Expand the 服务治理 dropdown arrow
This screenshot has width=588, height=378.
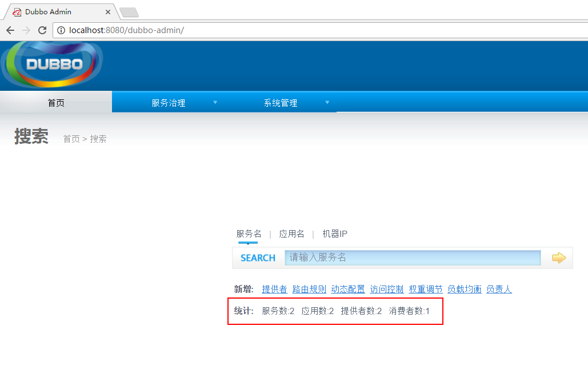[x=215, y=103]
